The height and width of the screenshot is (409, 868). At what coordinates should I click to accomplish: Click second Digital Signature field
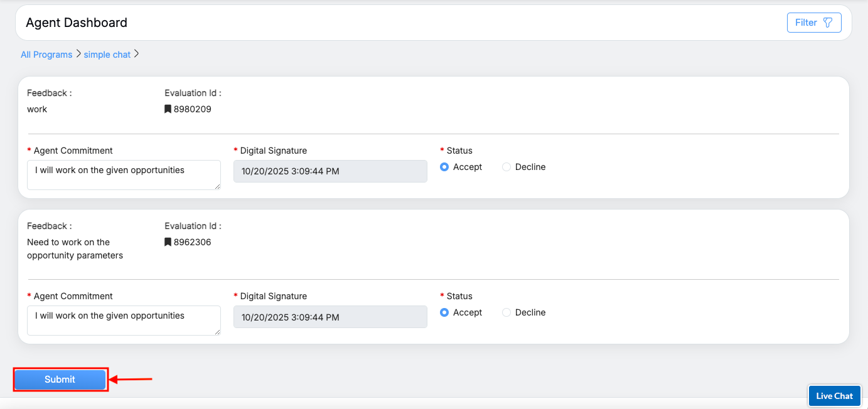point(330,317)
